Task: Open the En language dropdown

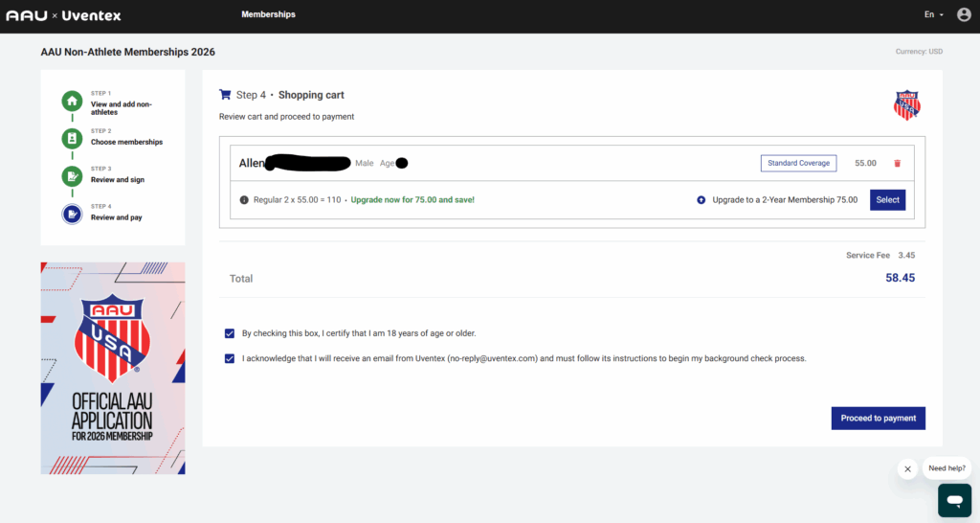Action: pyautogui.click(x=934, y=15)
